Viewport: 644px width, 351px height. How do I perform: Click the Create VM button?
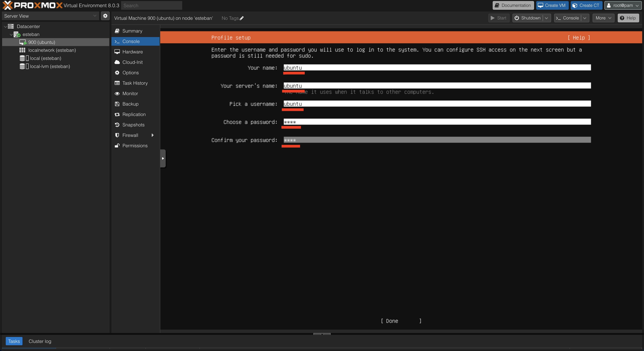pos(552,5)
